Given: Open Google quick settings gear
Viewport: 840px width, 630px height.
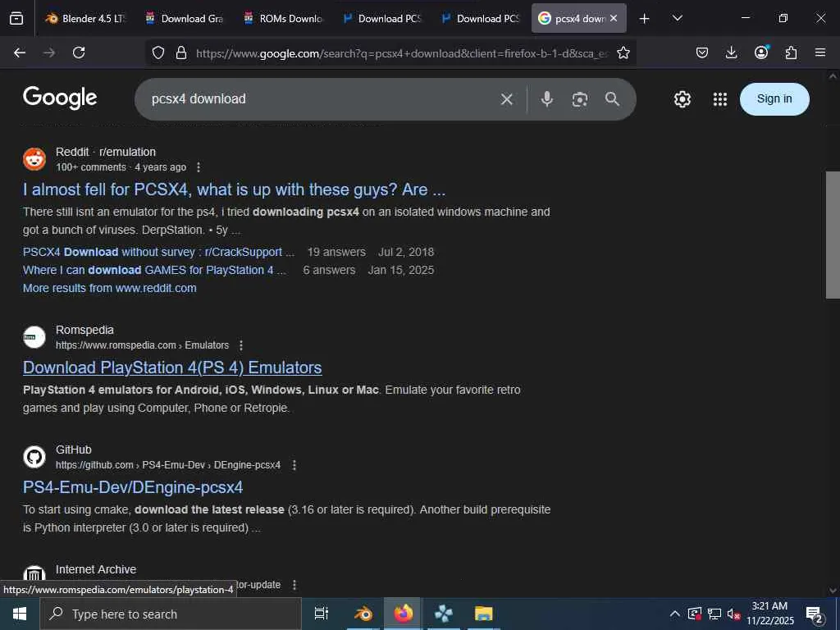Looking at the screenshot, I should [682, 99].
